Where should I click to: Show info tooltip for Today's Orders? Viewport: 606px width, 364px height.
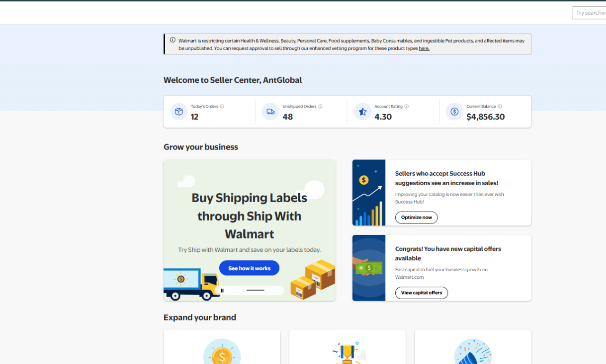222,107
